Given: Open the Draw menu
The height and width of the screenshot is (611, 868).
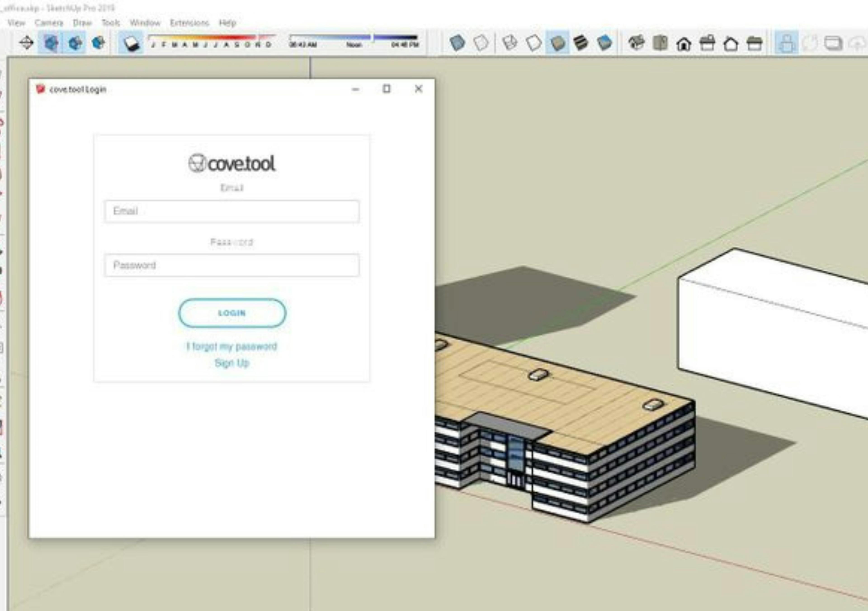Looking at the screenshot, I should click(x=83, y=23).
